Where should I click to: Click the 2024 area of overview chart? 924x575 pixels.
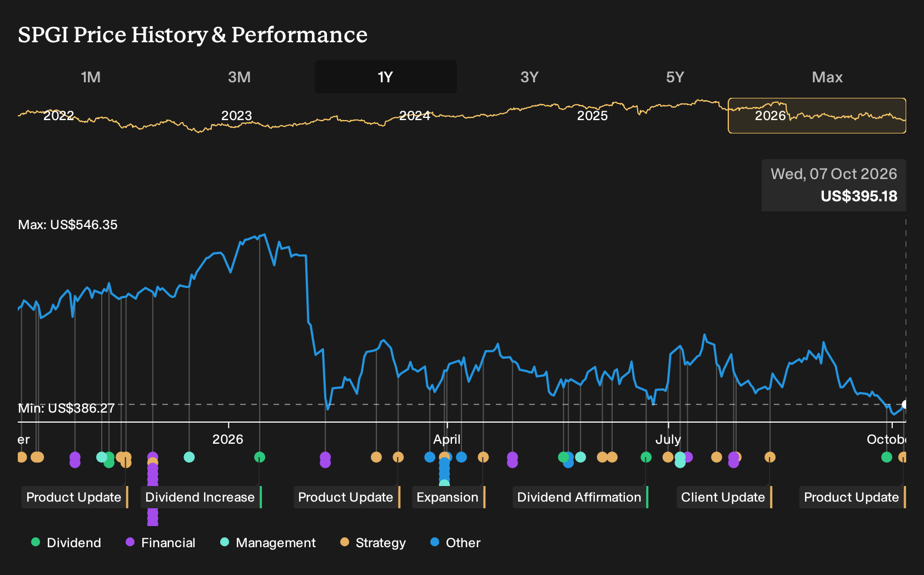click(x=415, y=116)
